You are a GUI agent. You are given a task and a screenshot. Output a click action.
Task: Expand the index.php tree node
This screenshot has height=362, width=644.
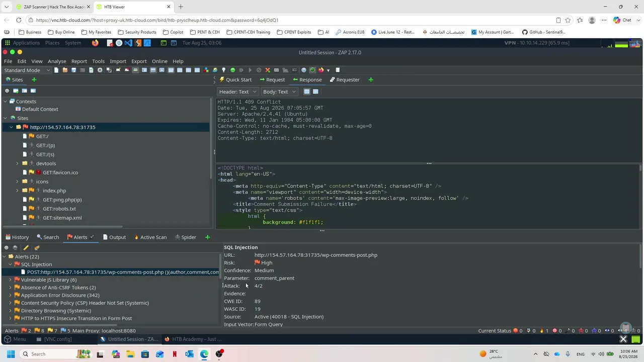pos(18,191)
